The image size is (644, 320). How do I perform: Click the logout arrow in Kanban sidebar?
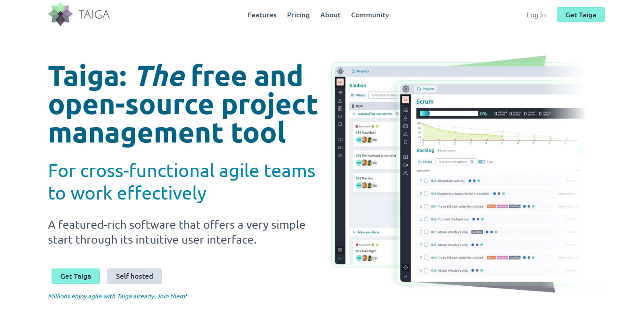point(340,259)
